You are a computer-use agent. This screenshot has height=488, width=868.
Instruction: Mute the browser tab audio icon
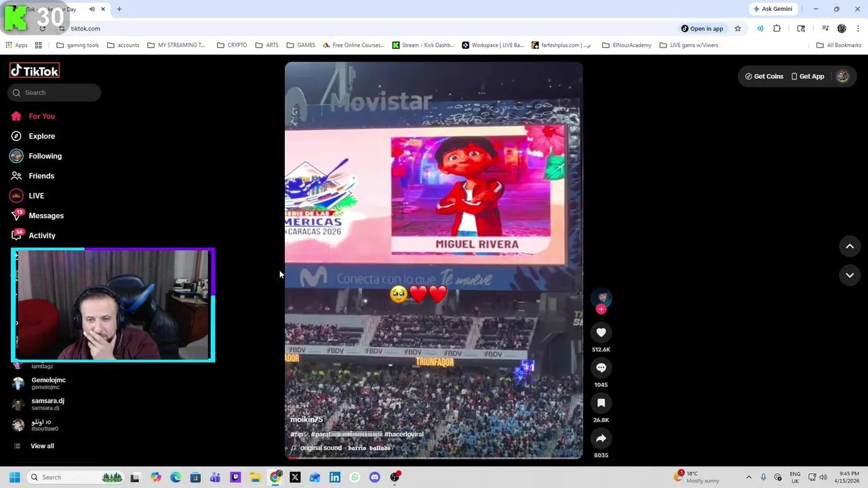coord(92,9)
